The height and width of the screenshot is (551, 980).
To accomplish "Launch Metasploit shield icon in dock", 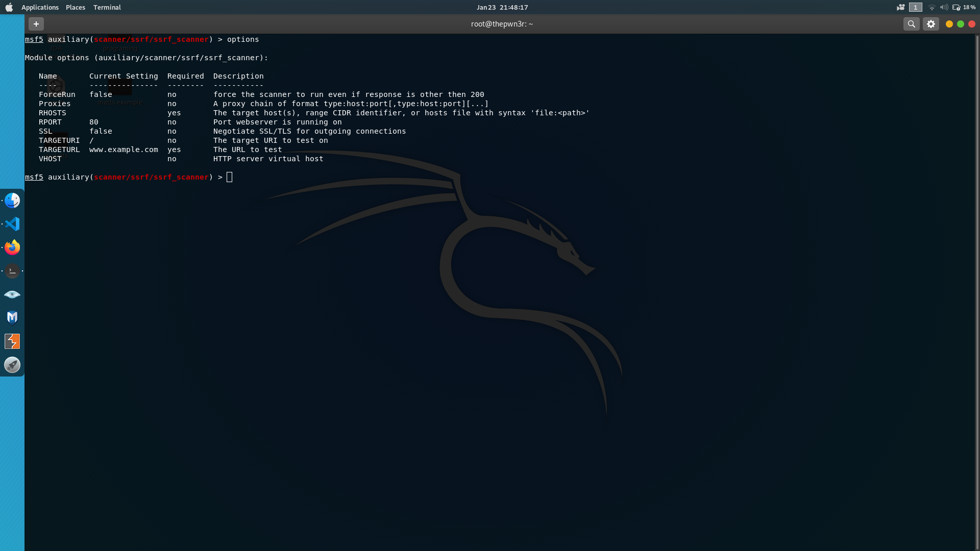I will tap(12, 318).
